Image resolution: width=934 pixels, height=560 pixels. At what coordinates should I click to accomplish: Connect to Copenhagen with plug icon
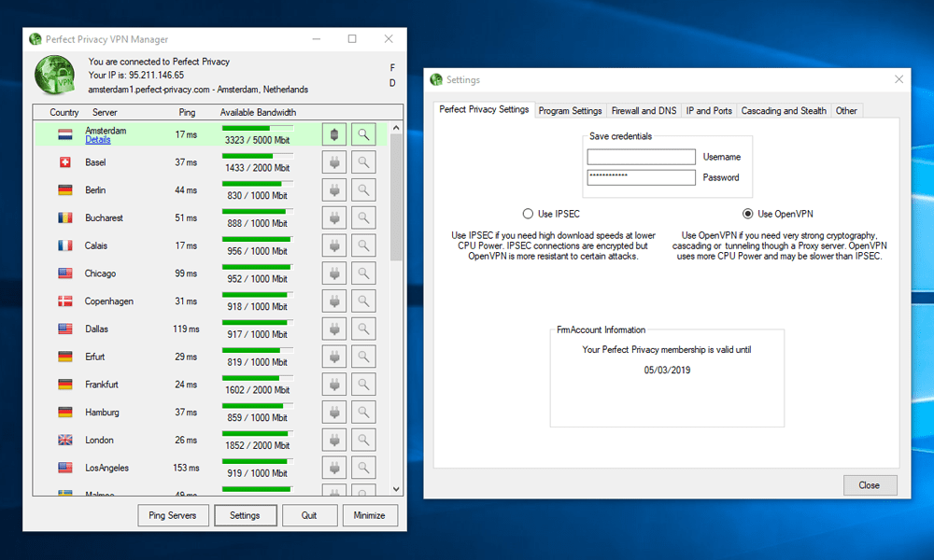[x=334, y=301]
